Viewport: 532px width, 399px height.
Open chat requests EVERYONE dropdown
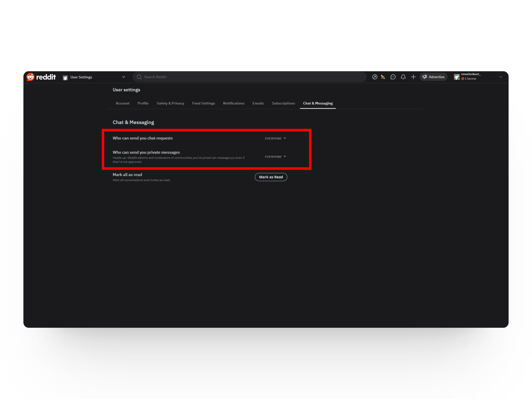(275, 138)
